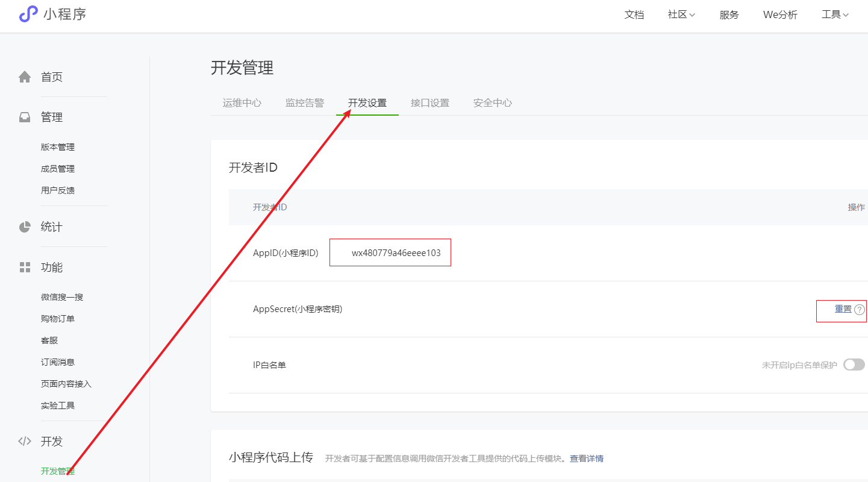
Task: Click the 未开启ip白名单保护 status text
Action: [799, 365]
